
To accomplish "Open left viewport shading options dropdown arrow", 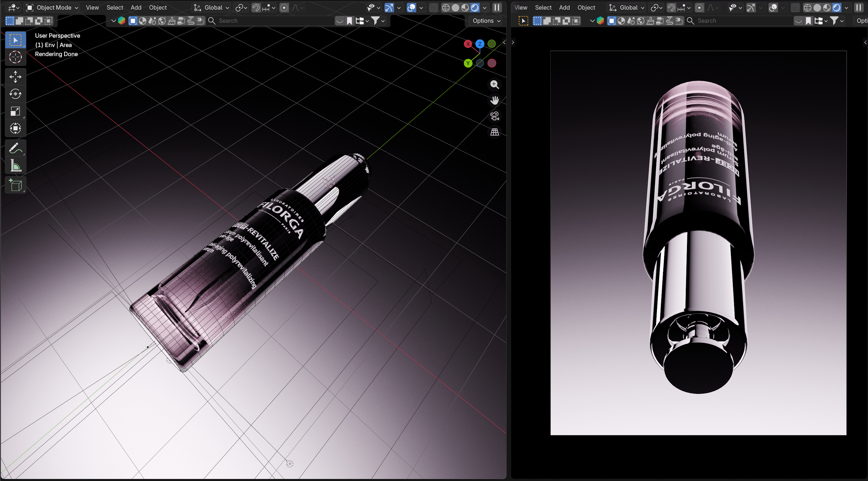I will point(485,7).
